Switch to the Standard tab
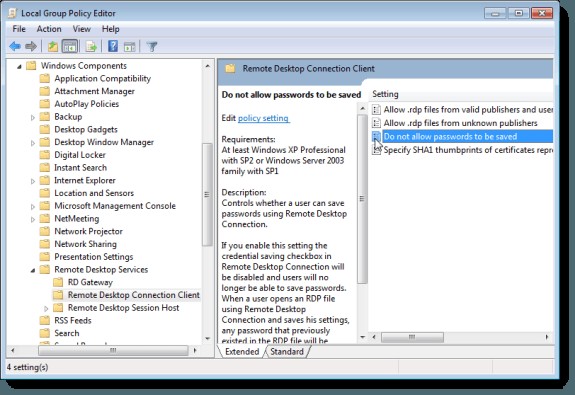Screen dimensions: 575x395 click(x=287, y=352)
